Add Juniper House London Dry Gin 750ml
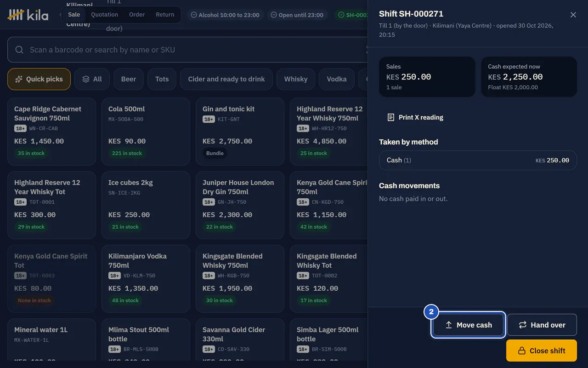This screenshot has width=588, height=368. tap(240, 205)
